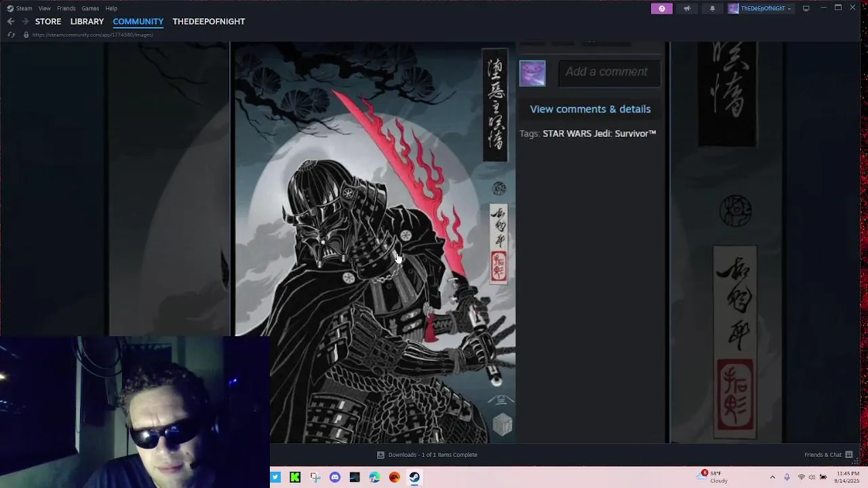Open the THEDEEPOFNIGHT profile tab
Image resolution: width=868 pixels, height=488 pixels.
pos(209,22)
